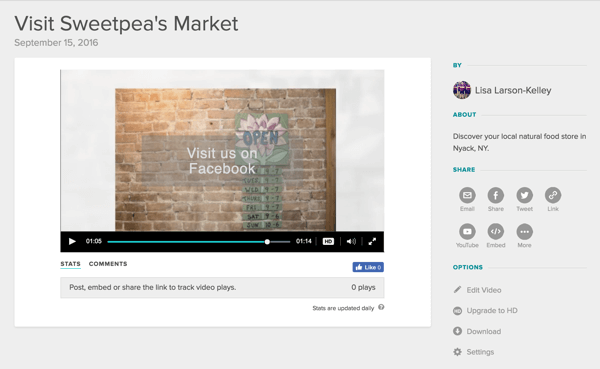The image size is (600, 369).
Task: Mute the video volume speaker icon
Action: (351, 241)
